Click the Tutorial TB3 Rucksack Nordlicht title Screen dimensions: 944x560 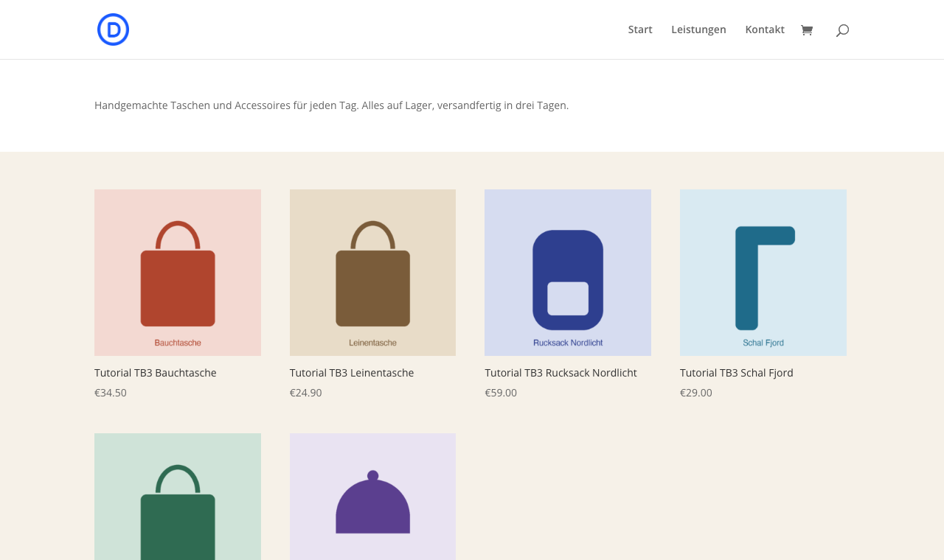click(x=560, y=373)
